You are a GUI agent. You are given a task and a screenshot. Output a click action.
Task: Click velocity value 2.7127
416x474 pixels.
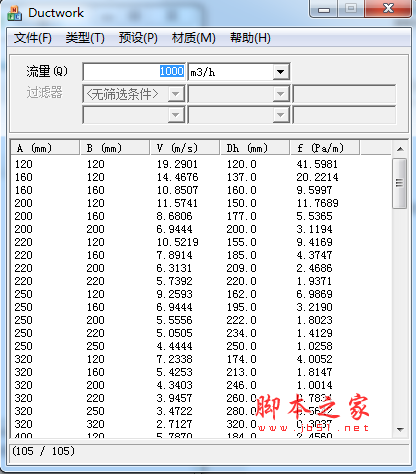(x=174, y=424)
